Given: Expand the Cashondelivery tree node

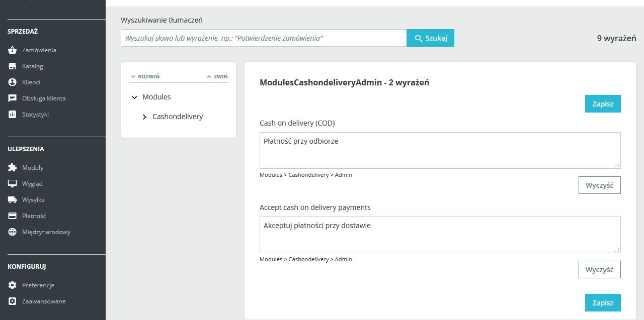Looking at the screenshot, I should (145, 117).
